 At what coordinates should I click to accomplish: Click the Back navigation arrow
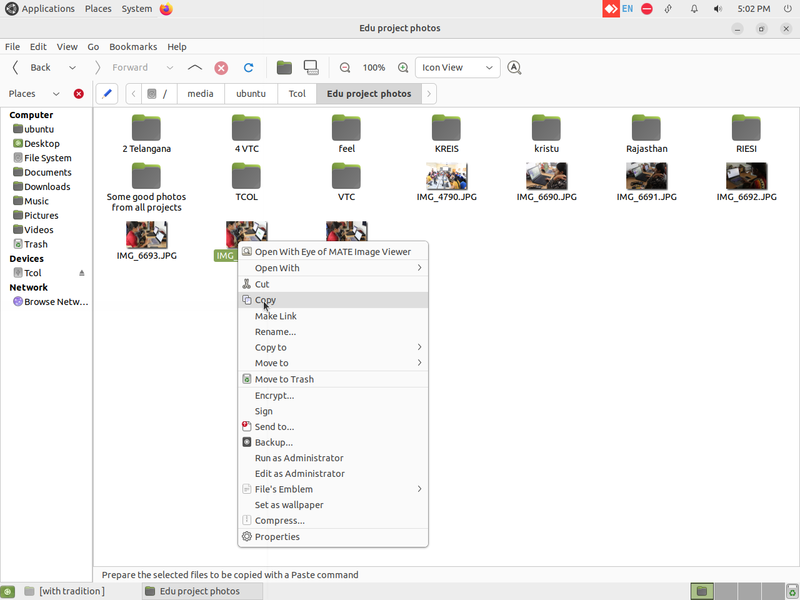click(16, 67)
